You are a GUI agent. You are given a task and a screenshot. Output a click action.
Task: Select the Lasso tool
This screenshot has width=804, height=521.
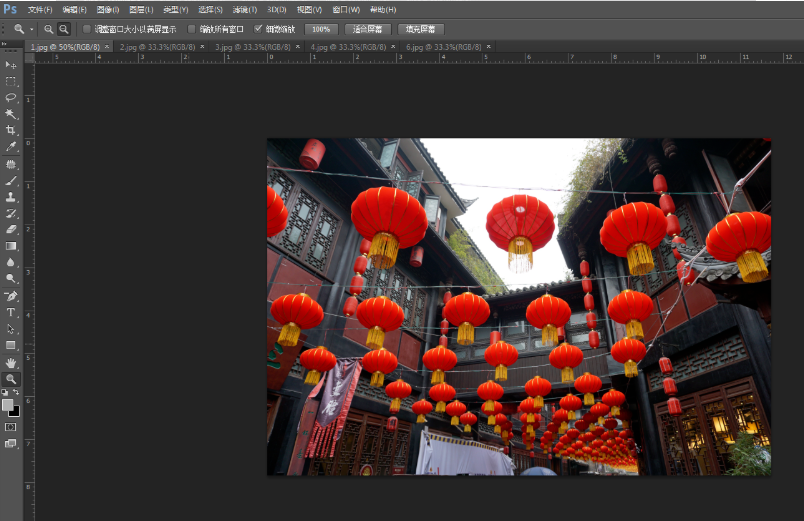[11, 98]
